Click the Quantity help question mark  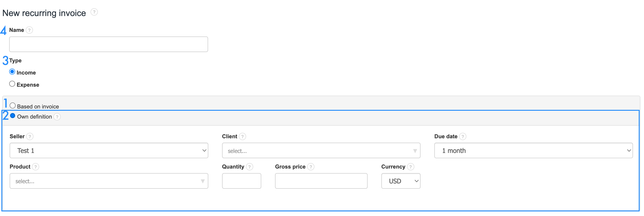pos(249,167)
